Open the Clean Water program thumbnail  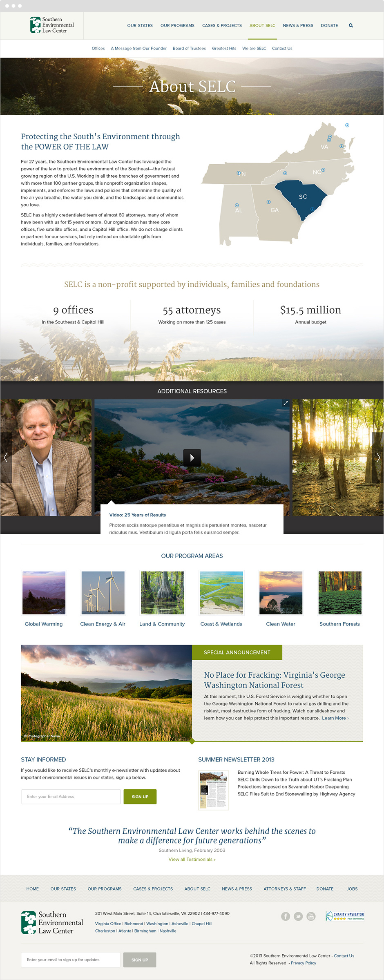click(281, 593)
